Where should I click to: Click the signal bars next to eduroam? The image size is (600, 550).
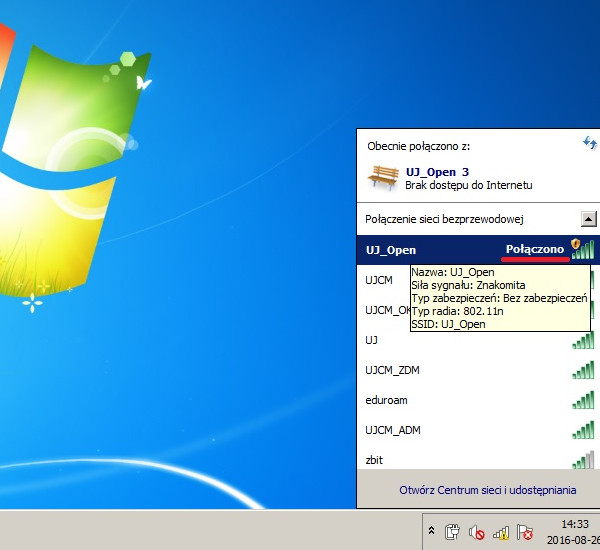pyautogui.click(x=582, y=400)
